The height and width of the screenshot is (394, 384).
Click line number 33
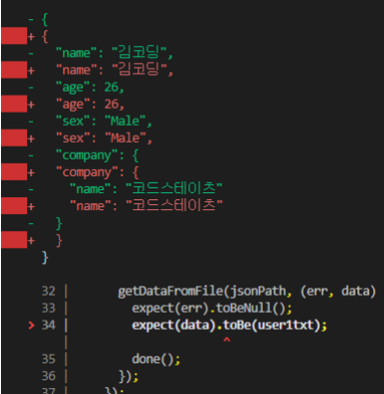(48, 308)
